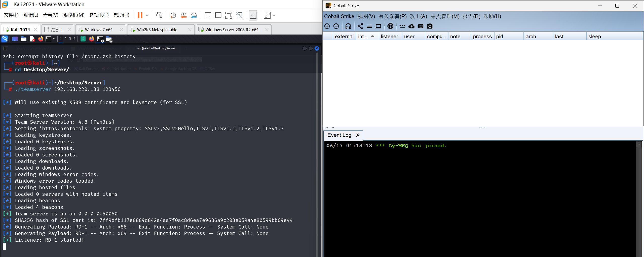Pause the virtual machine in VMware
This screenshot has width=644, height=257.
pos(140,15)
